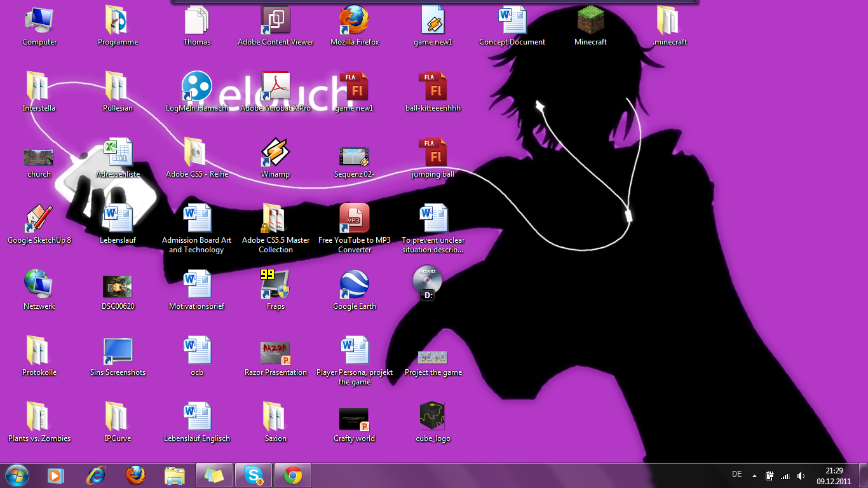Open the volume speaker tray icon
The height and width of the screenshot is (488, 868).
801,475
